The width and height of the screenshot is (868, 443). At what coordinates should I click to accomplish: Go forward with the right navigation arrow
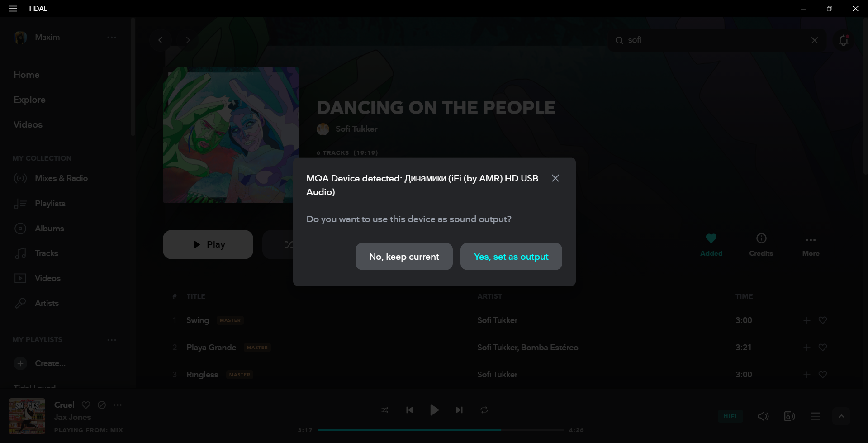pos(188,40)
